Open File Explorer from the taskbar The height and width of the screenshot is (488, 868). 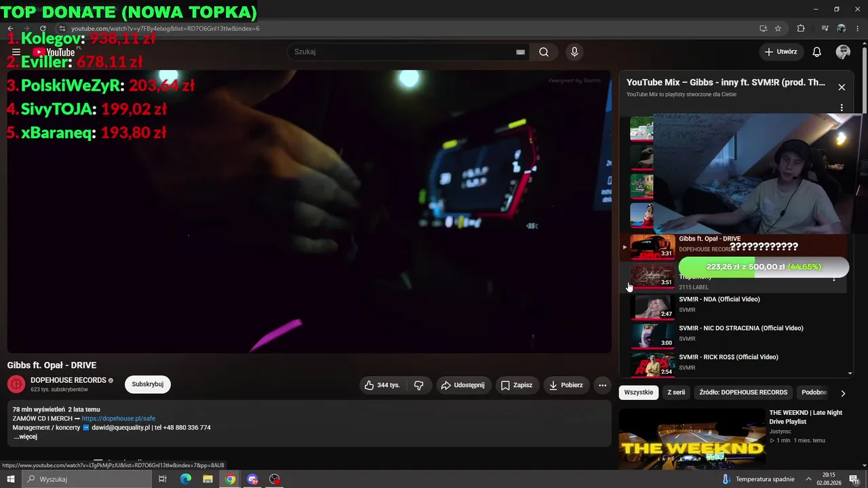coord(208,479)
